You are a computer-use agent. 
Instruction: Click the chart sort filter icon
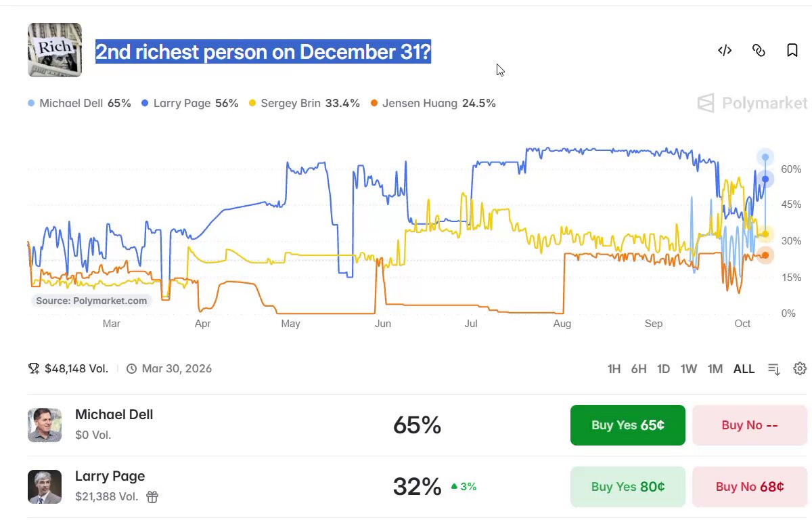click(x=774, y=369)
